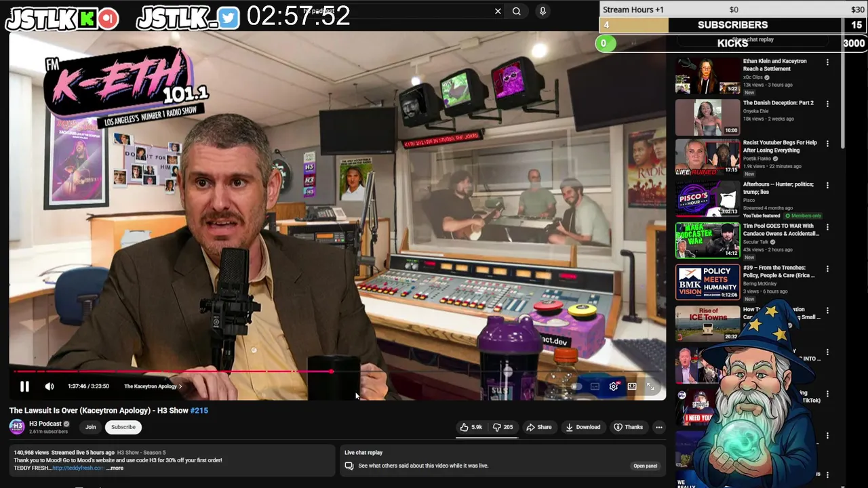Screen dimensions: 868x488
Task: Open menu for 'The Danish Deception' video
Action: coord(827,104)
